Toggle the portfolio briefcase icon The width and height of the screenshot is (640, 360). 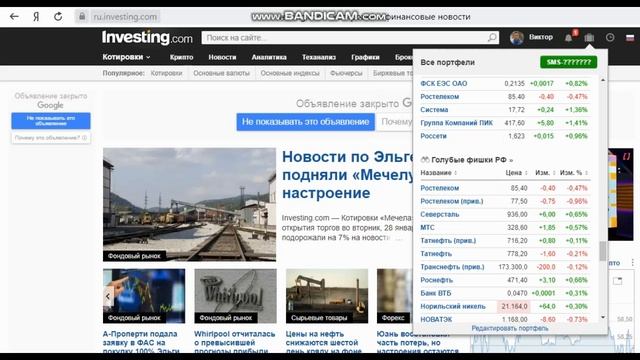589,38
